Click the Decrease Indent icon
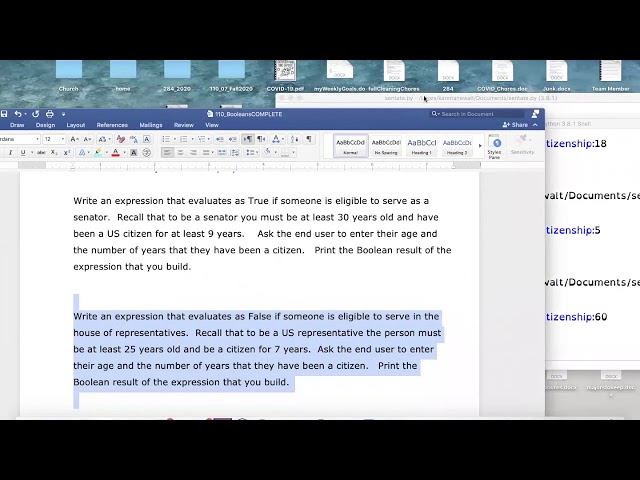Image resolution: width=640 pixels, height=480 pixels. coord(220,139)
